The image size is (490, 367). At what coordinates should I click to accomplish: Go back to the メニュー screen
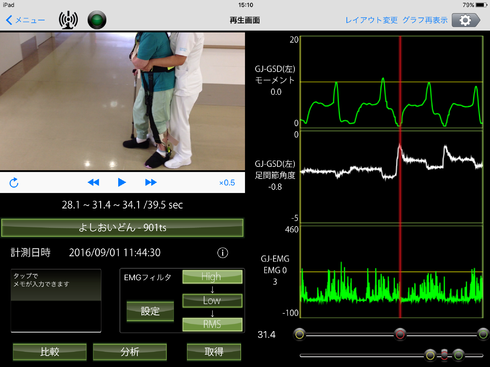click(25, 20)
